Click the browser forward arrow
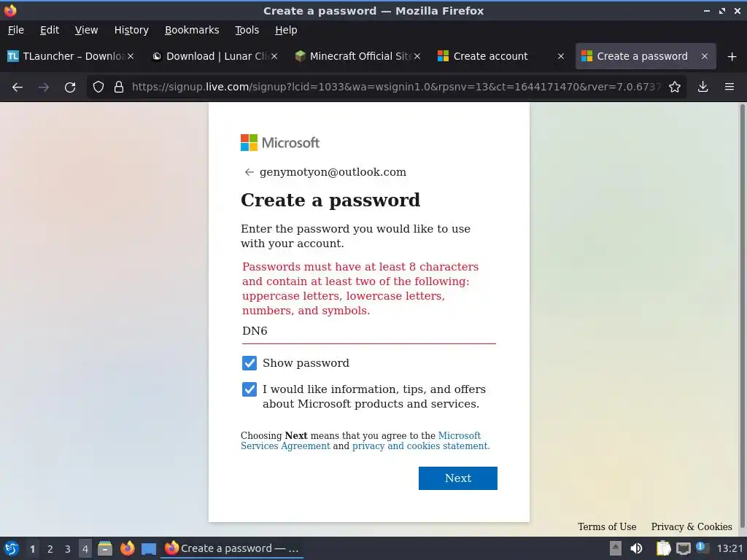The image size is (747, 560). pos(44,87)
